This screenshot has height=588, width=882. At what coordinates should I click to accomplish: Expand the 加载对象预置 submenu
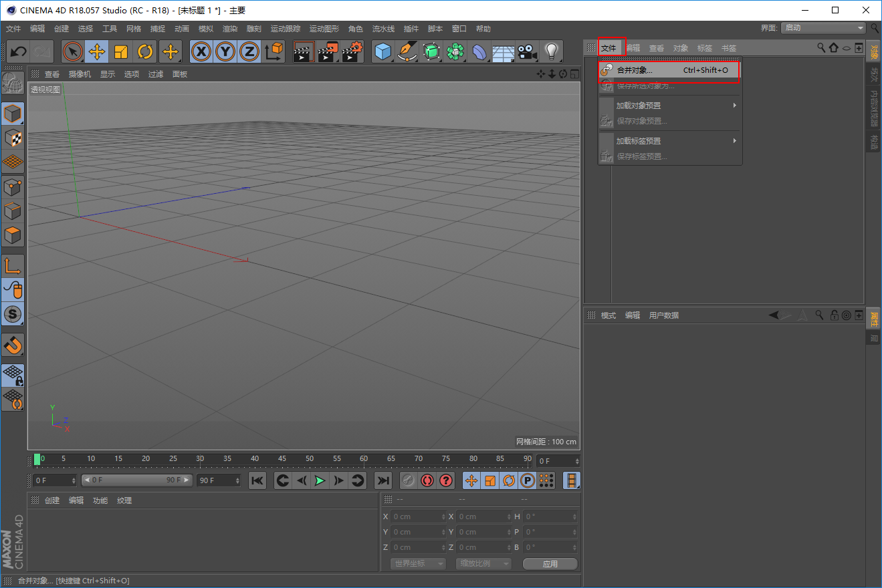tap(670, 106)
